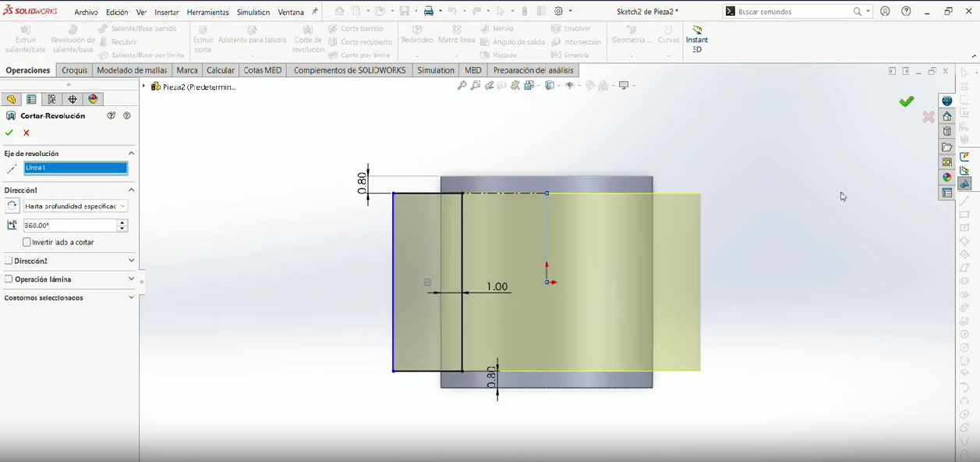980x462 pixels.
Task: Open the help icon in Cortar-Revolución panel
Action: click(x=127, y=115)
